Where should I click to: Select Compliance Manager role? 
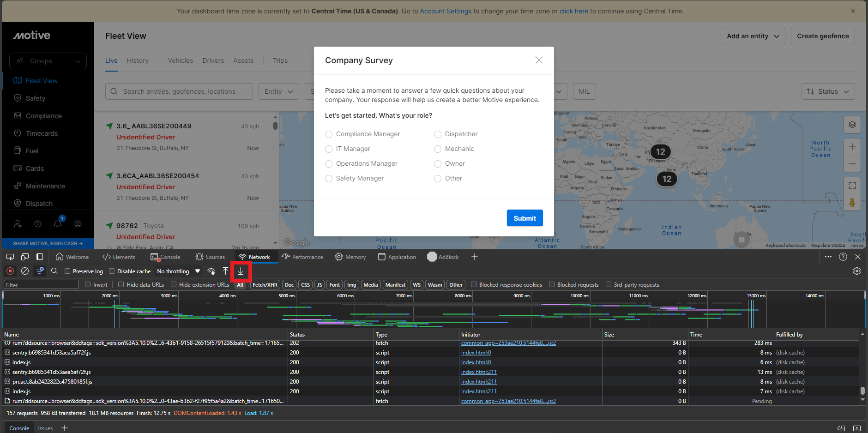(329, 134)
